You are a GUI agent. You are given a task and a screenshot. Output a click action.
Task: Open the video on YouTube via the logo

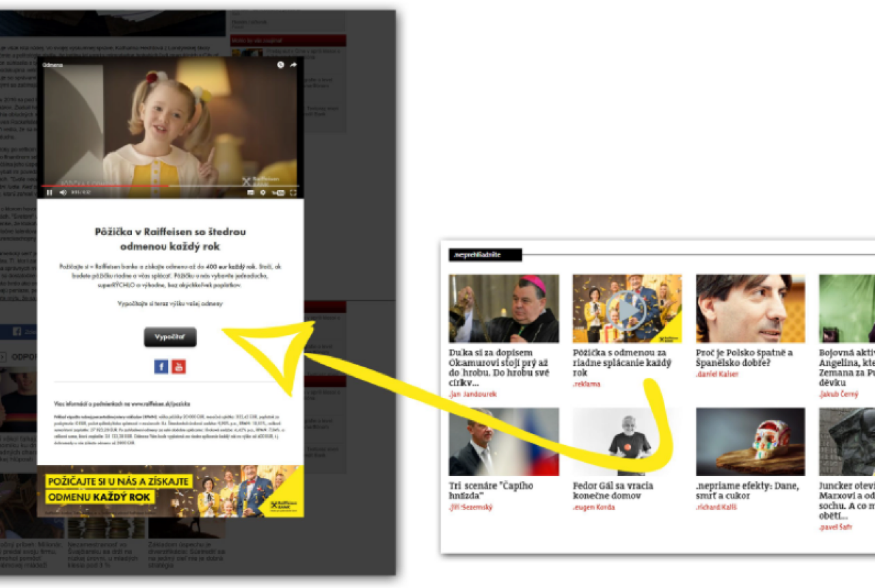click(278, 193)
